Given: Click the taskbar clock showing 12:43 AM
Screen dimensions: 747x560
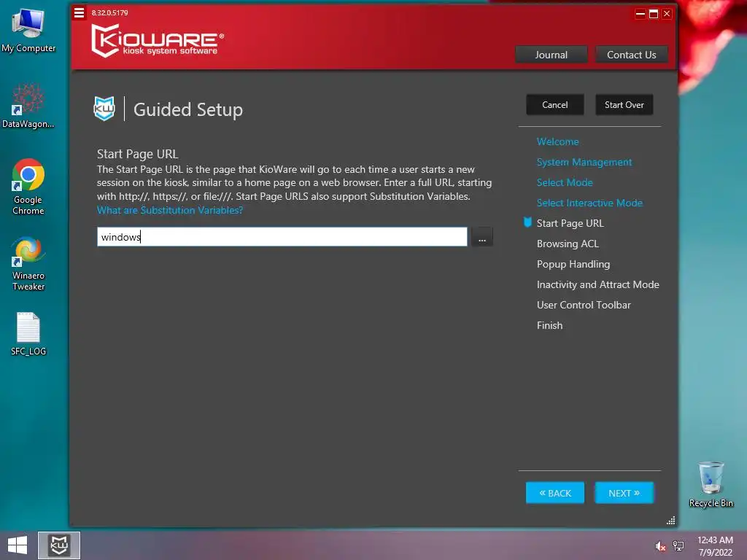Looking at the screenshot, I should click(715, 545).
